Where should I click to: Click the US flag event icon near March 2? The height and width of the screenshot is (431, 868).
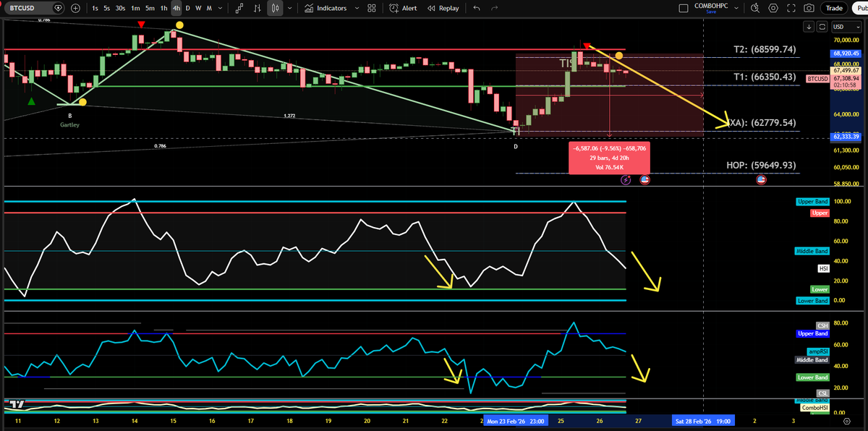tap(761, 179)
